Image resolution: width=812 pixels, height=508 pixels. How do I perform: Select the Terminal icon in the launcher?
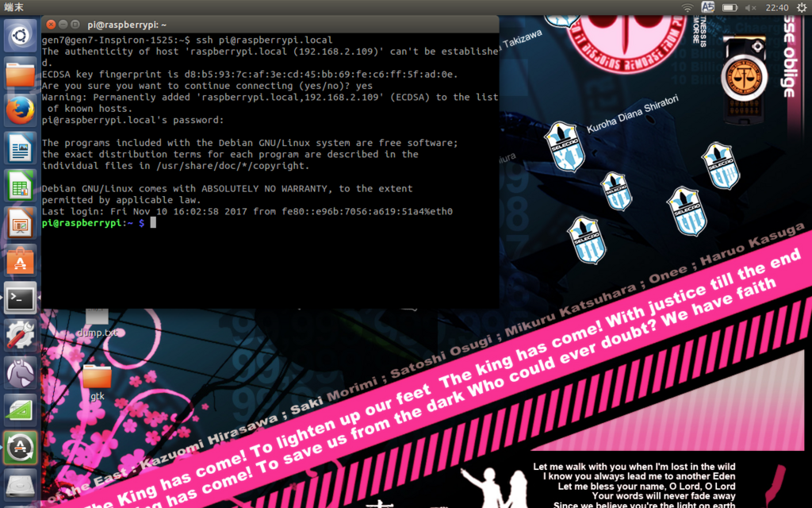pos(20,298)
